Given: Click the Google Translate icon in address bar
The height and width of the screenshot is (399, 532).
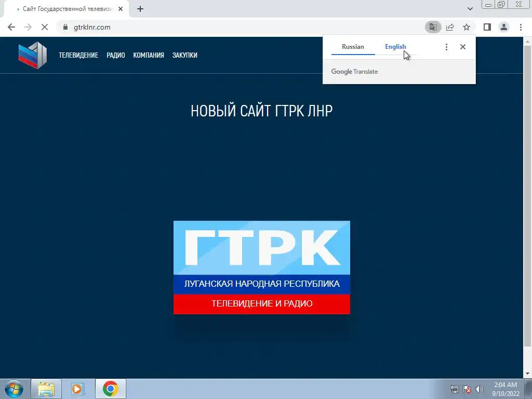Looking at the screenshot, I should coord(433,27).
